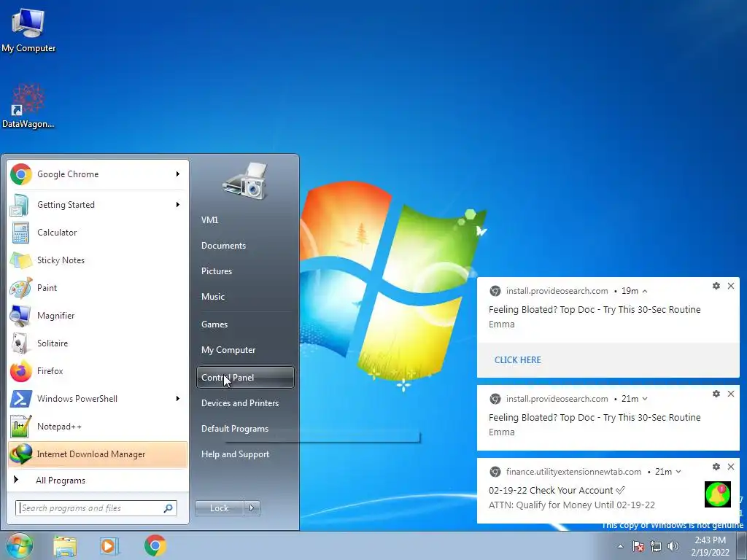Open the volume speaker tray icon
Image resolution: width=747 pixels, height=560 pixels.
(x=673, y=546)
